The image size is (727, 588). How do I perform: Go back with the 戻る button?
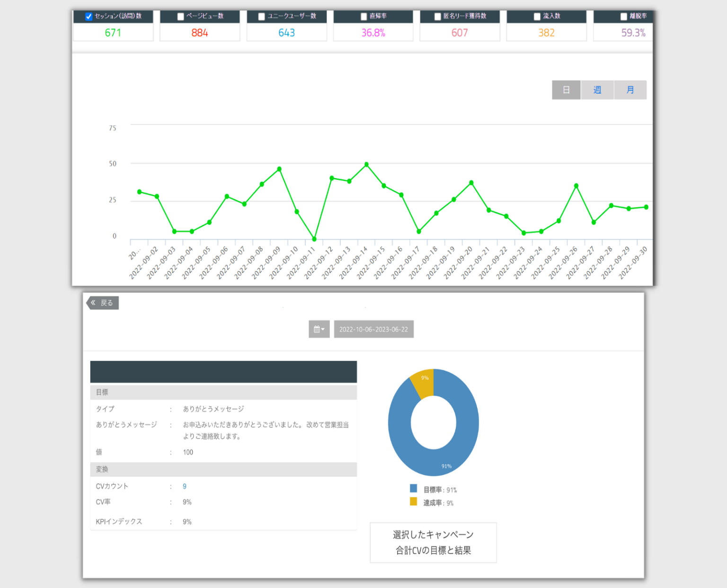(x=103, y=303)
